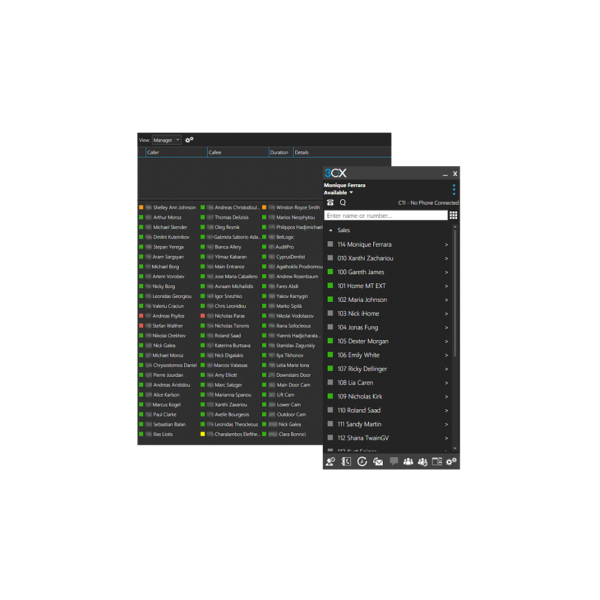The width and height of the screenshot is (600, 600).
Task: Open the conference people icon
Action: pyautogui.click(x=408, y=461)
